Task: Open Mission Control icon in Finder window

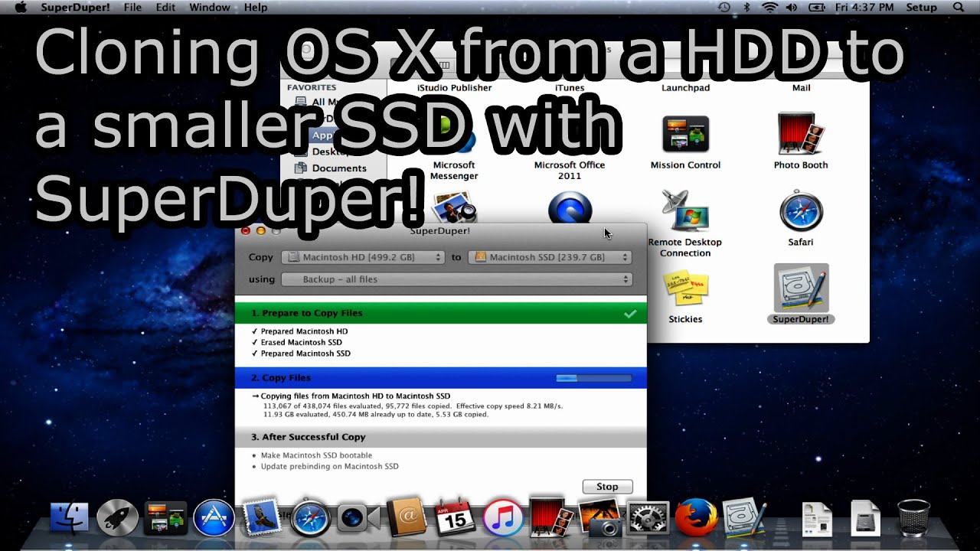Action: point(685,135)
